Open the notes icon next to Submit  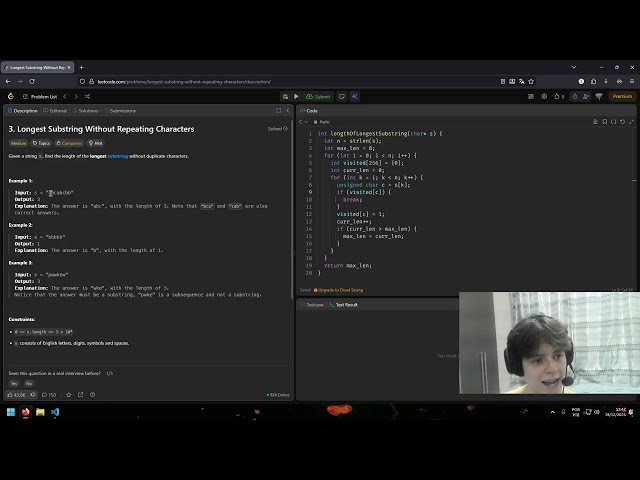(x=342, y=97)
